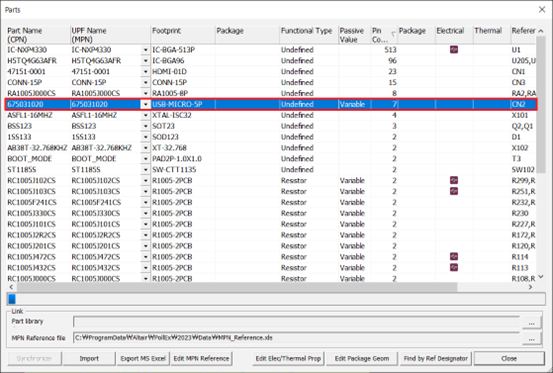Click the electrical icon for RC1005J432CS row

coord(454,268)
